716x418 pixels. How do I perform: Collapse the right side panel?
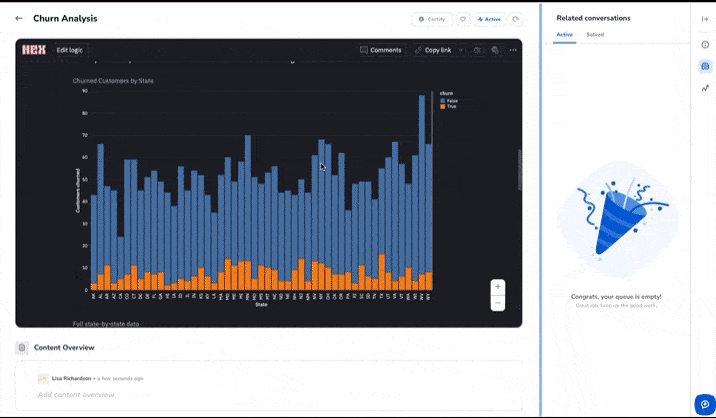(705, 18)
